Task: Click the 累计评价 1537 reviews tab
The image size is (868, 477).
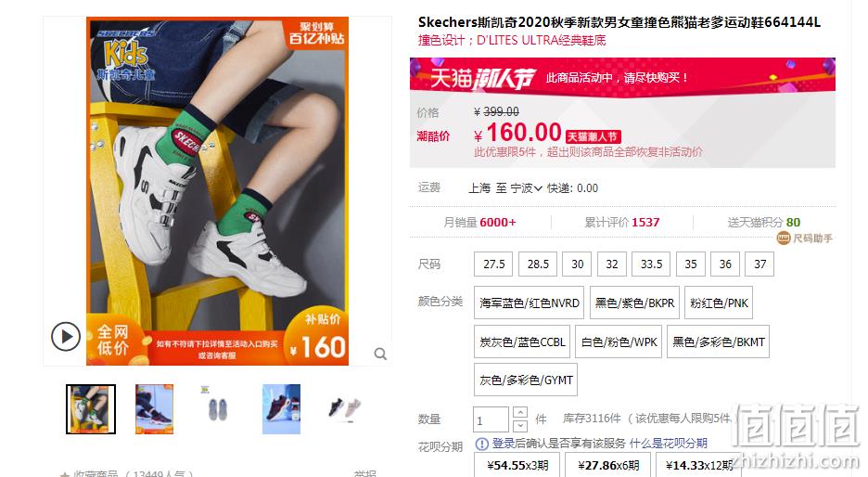Action: [x=622, y=222]
